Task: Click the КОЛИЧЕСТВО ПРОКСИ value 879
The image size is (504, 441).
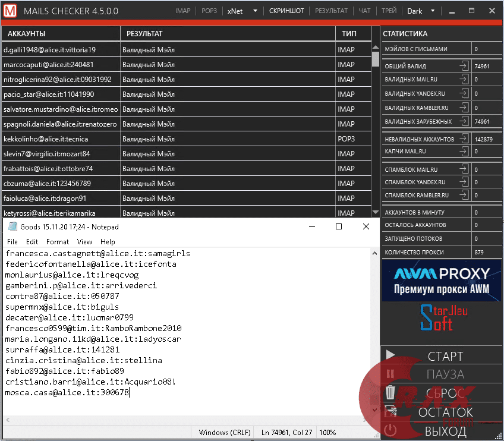Action: pos(479,252)
